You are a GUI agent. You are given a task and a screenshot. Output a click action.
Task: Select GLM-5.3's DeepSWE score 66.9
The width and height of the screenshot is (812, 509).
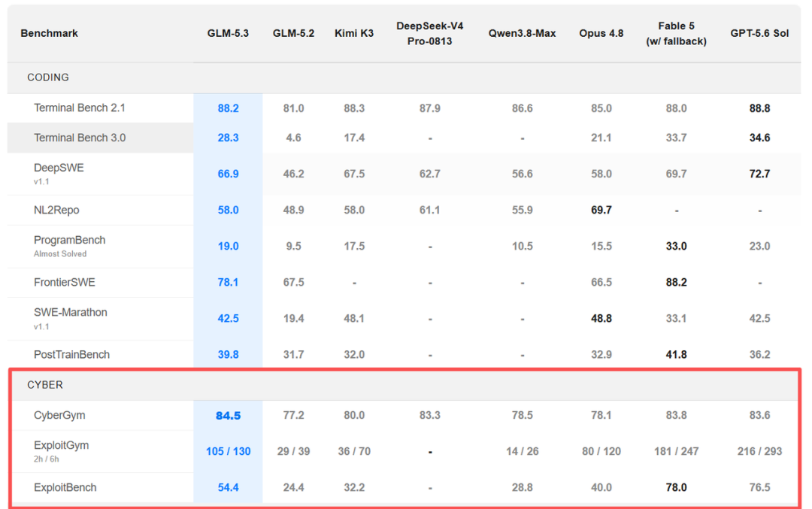coord(228,174)
